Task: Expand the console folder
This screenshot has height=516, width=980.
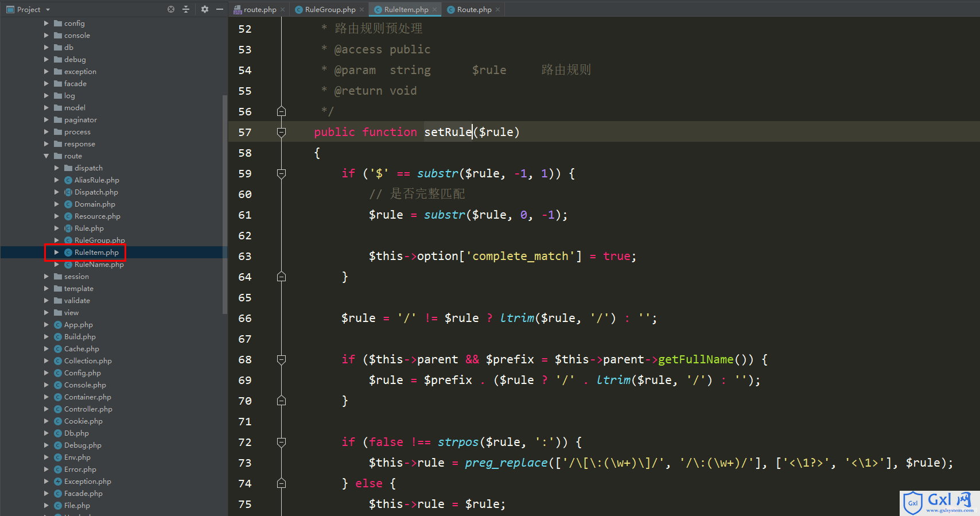Action: 46,36
